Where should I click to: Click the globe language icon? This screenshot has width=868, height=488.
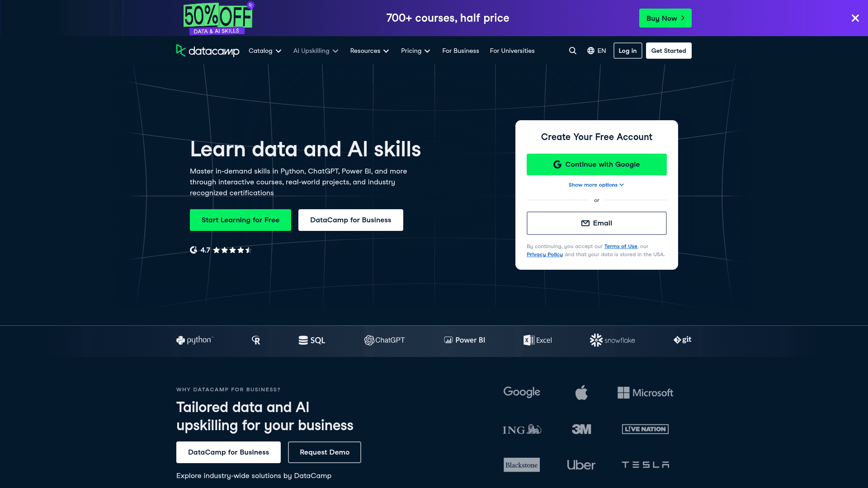[591, 51]
